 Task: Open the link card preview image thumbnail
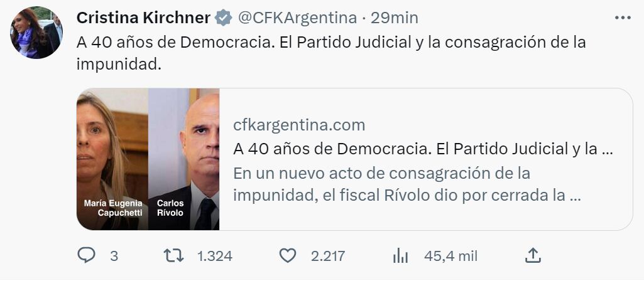pyautogui.click(x=148, y=159)
